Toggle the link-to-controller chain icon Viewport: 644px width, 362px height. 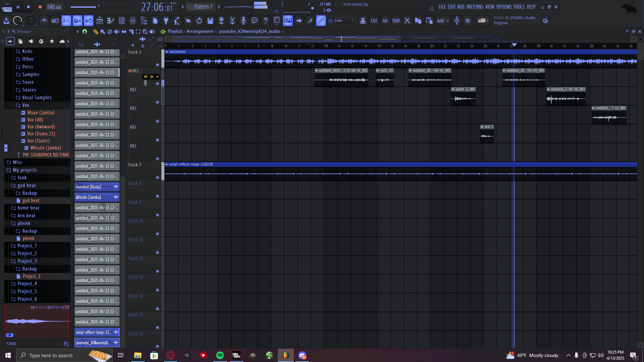tap(321, 21)
